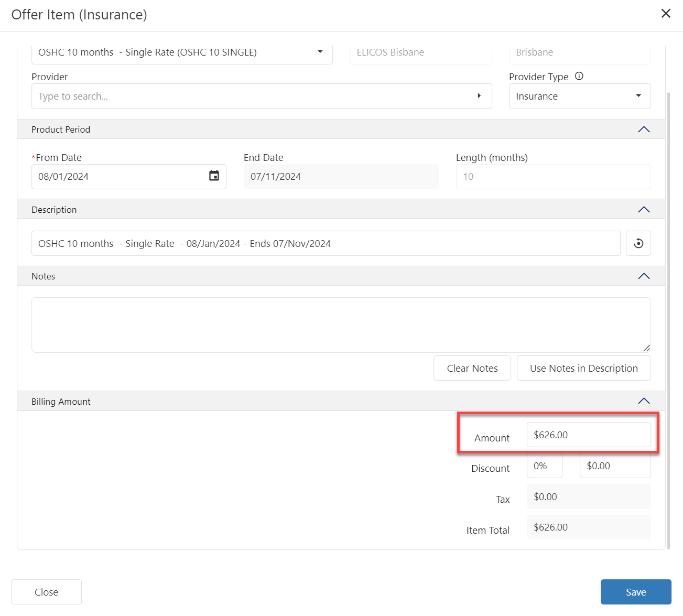Click the dialog's vertical scrollbar
The image size is (683, 616).
(668, 315)
